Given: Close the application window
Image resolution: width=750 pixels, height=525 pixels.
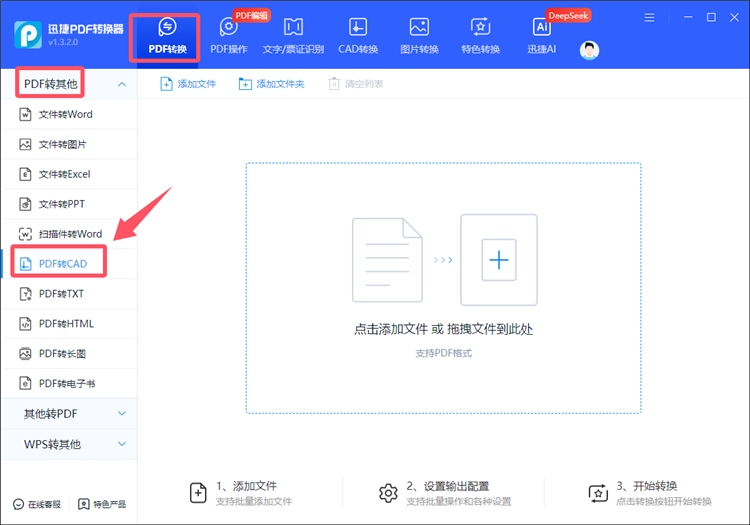Looking at the screenshot, I should [x=734, y=17].
